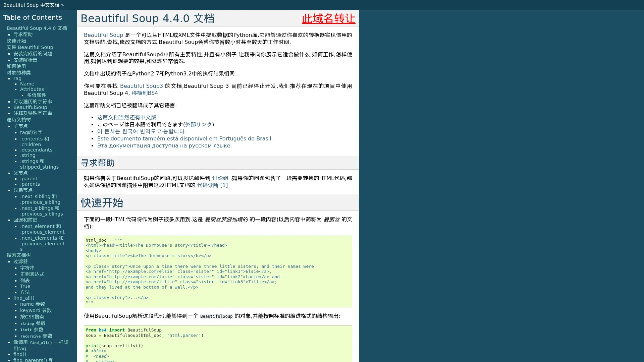This screenshot has height=362, width=644.
Task: Open .descendants sidebar entry
Action: (36, 150)
